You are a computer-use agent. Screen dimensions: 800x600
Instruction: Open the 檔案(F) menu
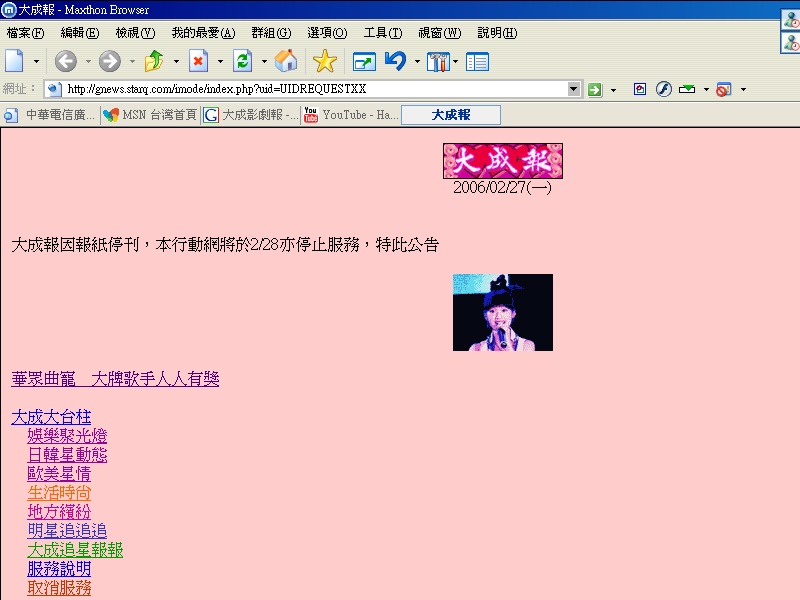click(x=25, y=33)
